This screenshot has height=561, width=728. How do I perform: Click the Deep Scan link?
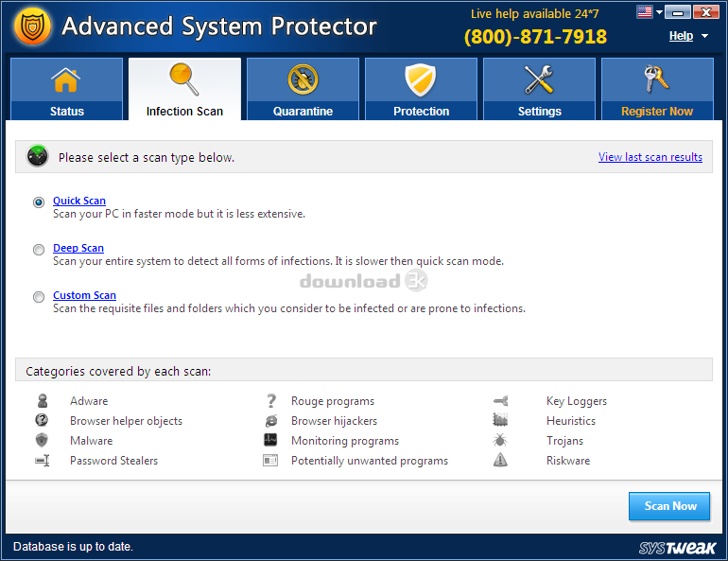point(78,248)
